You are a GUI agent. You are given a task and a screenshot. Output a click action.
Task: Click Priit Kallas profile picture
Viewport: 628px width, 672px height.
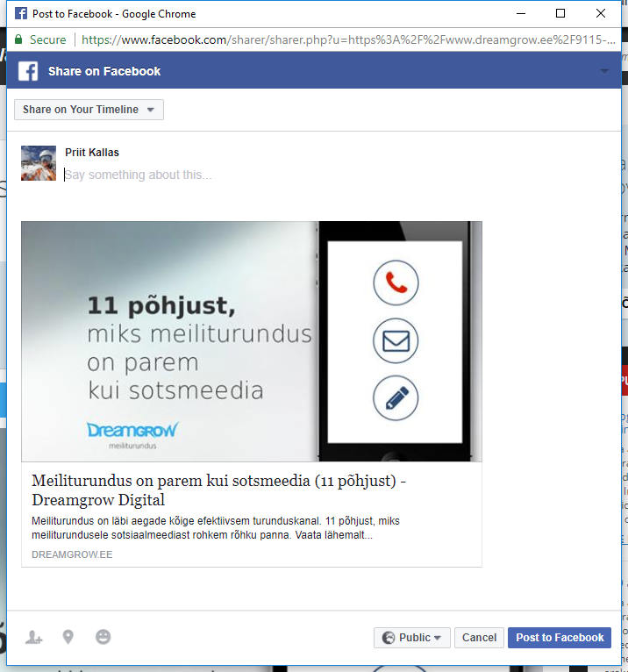coord(39,163)
